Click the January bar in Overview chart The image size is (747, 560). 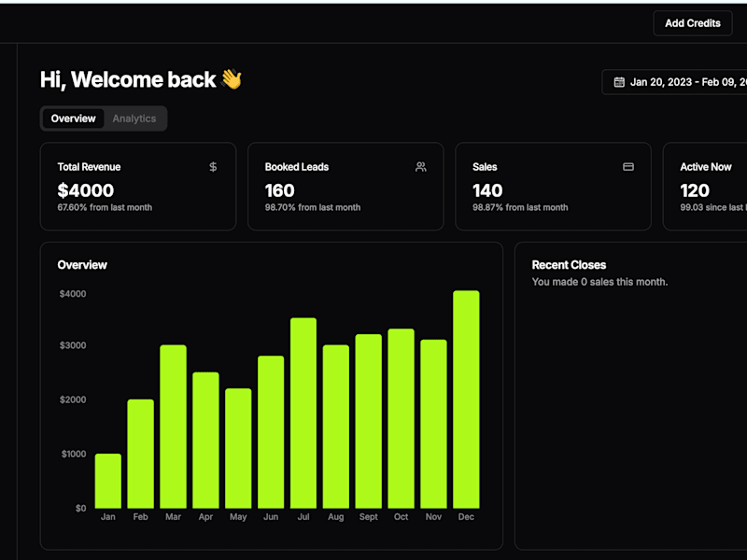tap(108, 481)
